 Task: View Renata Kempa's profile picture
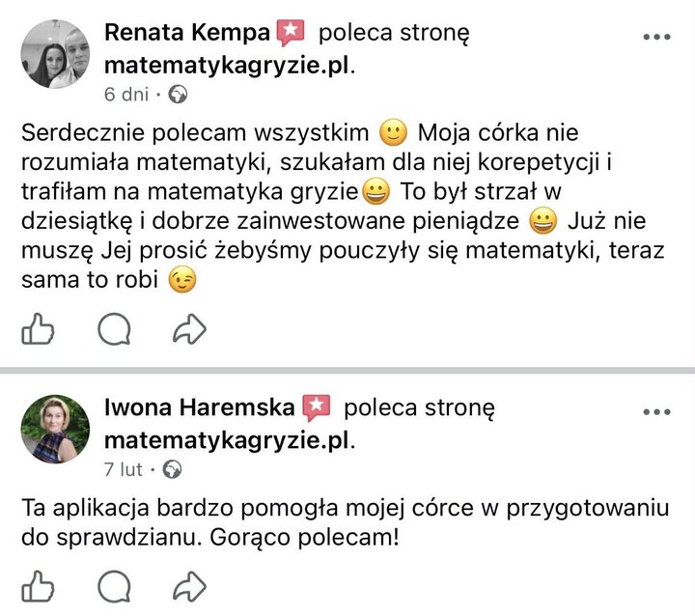click(x=55, y=54)
